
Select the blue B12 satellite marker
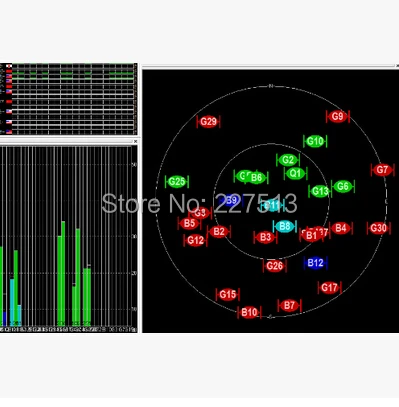point(315,263)
